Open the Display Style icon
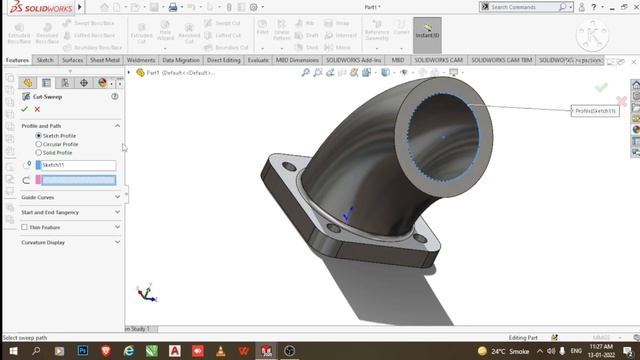Viewport: 640px width, 360px height. click(x=385, y=73)
